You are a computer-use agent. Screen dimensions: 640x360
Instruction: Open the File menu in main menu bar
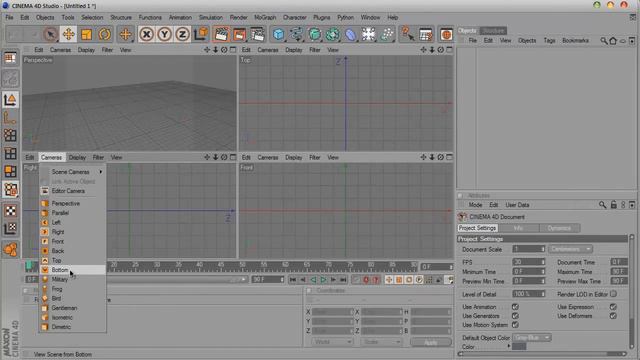(x=9, y=18)
